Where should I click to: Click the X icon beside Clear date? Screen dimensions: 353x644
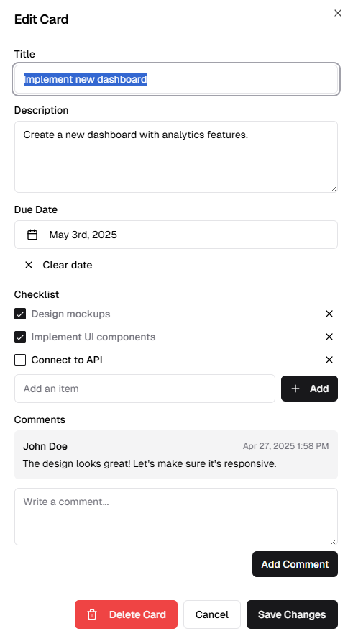28,265
